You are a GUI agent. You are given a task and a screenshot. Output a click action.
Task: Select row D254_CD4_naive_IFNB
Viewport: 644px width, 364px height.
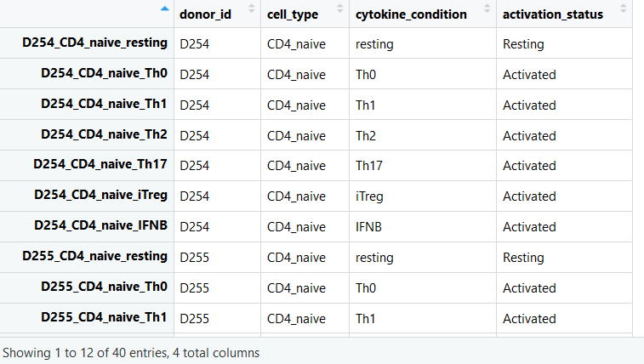[x=316, y=226]
